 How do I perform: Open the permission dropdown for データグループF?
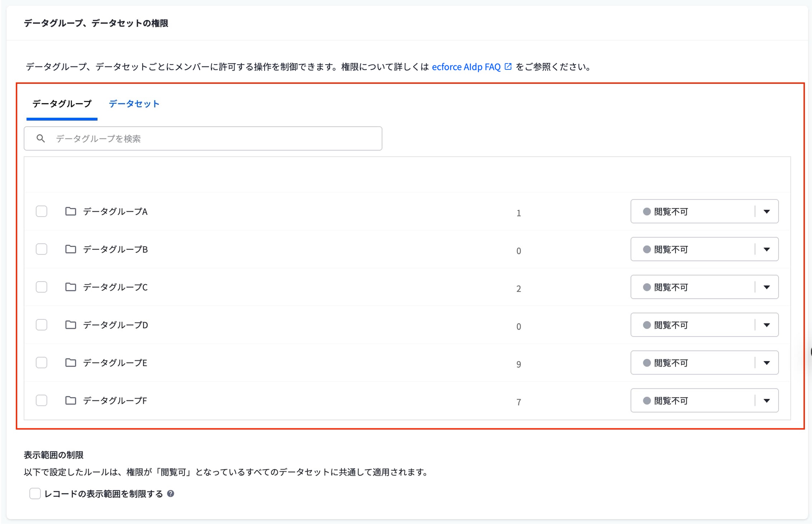[x=704, y=401]
